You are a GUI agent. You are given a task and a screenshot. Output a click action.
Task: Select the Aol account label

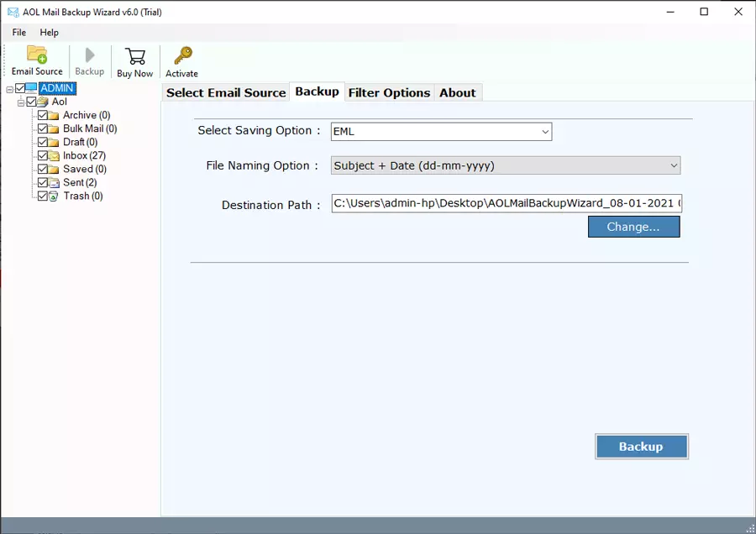coord(60,102)
